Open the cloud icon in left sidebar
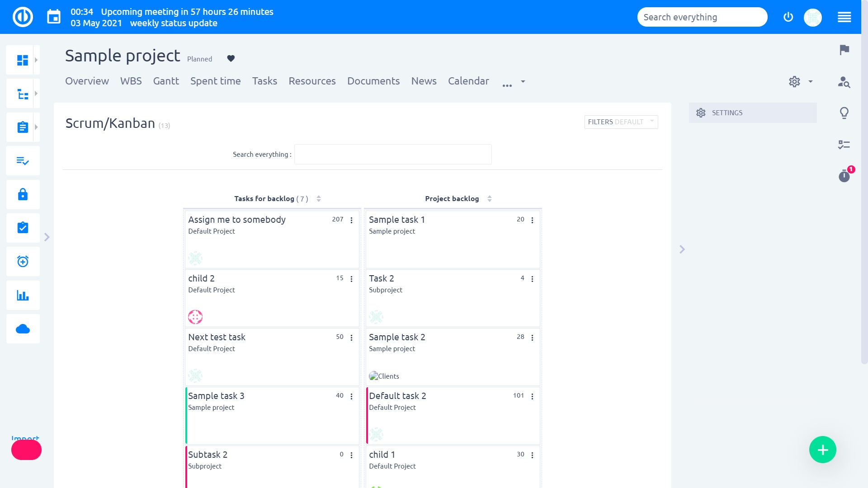The image size is (868, 488). [x=23, y=329]
